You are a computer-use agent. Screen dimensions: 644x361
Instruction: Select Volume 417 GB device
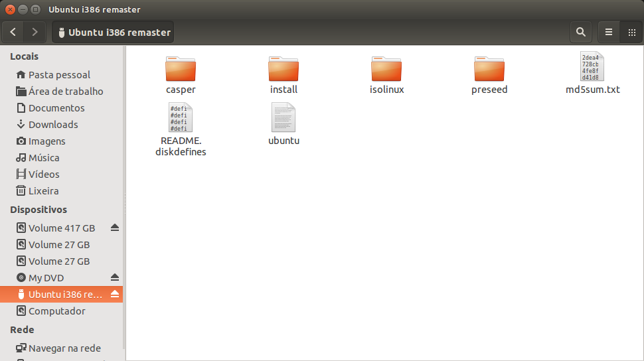62,228
